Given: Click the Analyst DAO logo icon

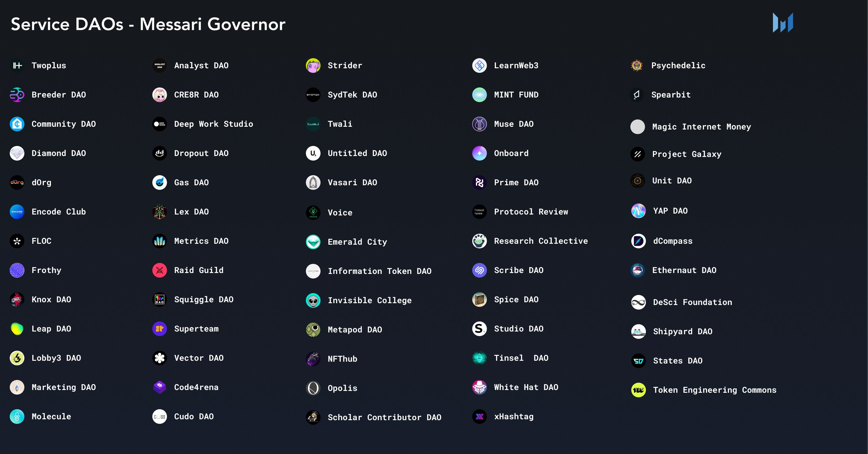Looking at the screenshot, I should click(x=159, y=66).
